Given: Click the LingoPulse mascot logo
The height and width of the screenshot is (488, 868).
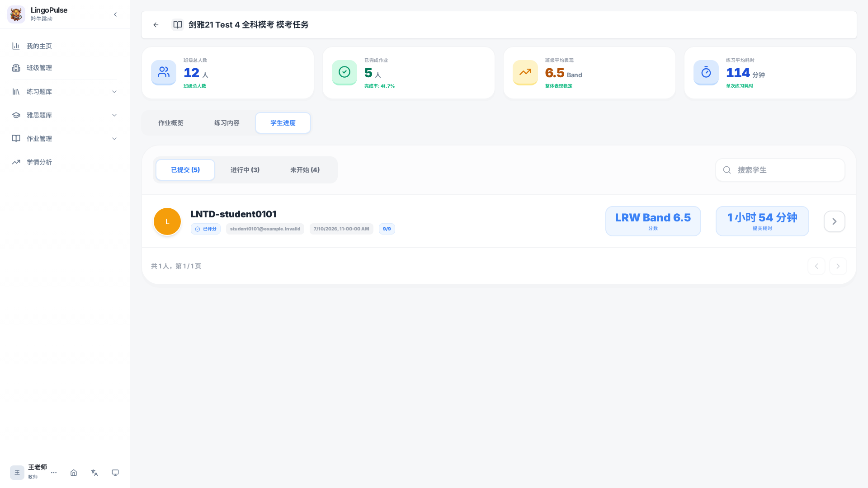Looking at the screenshot, I should click(16, 14).
